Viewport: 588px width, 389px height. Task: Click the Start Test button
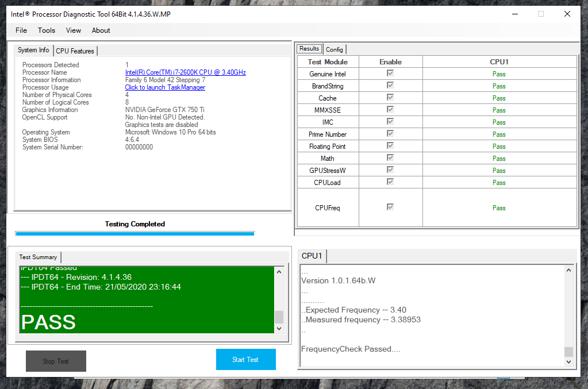pyautogui.click(x=246, y=359)
